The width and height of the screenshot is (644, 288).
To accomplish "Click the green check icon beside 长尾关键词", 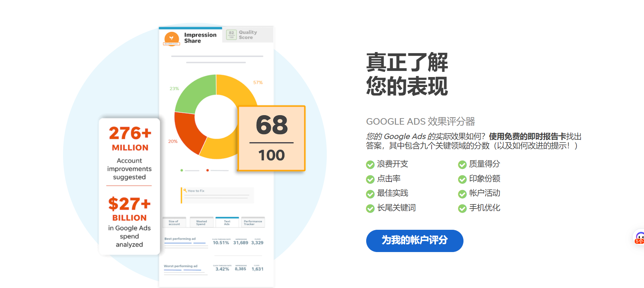I will tap(370, 209).
